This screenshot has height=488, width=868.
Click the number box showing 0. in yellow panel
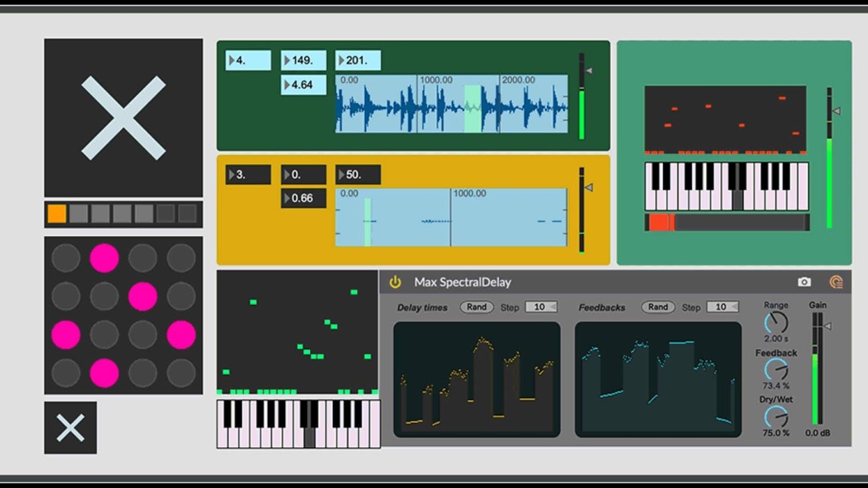point(303,174)
